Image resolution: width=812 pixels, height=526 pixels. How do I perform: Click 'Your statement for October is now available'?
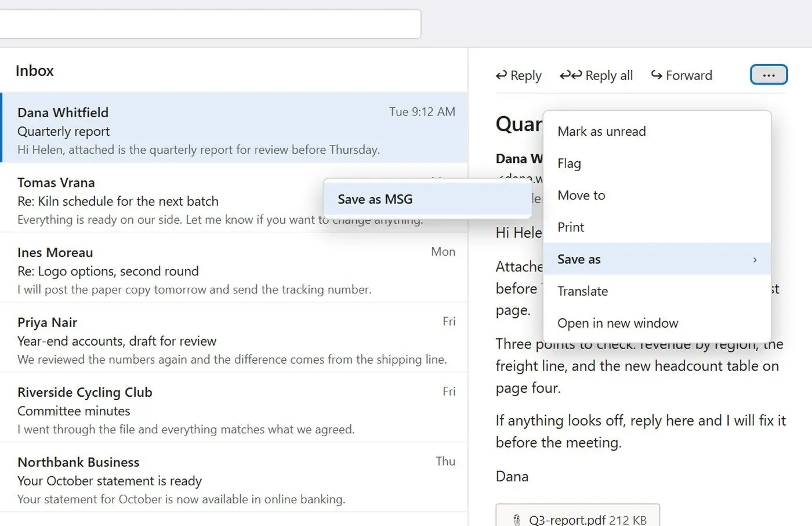click(137, 499)
